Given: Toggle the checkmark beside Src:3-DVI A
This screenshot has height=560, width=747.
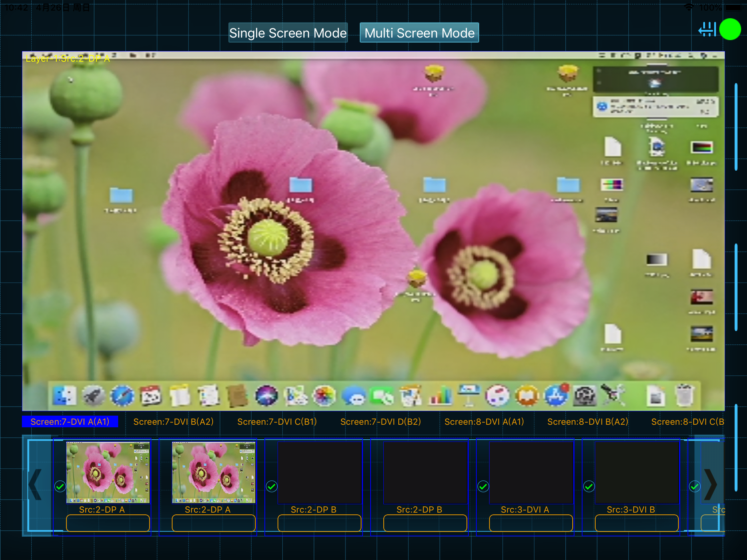Looking at the screenshot, I should 483,486.
